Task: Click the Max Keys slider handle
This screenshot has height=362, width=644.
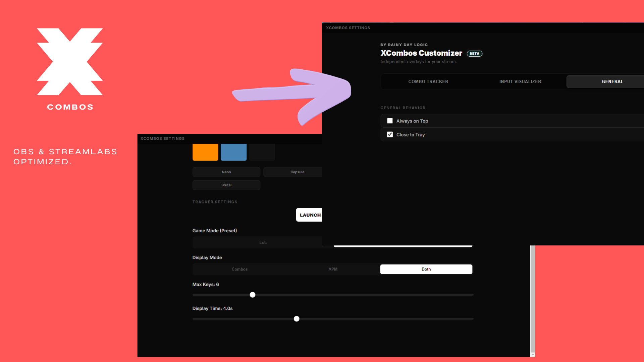Action: (253, 295)
